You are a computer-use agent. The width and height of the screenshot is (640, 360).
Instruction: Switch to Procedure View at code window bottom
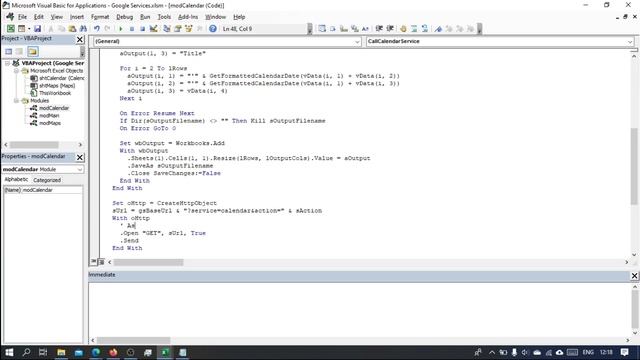[x=94, y=262]
